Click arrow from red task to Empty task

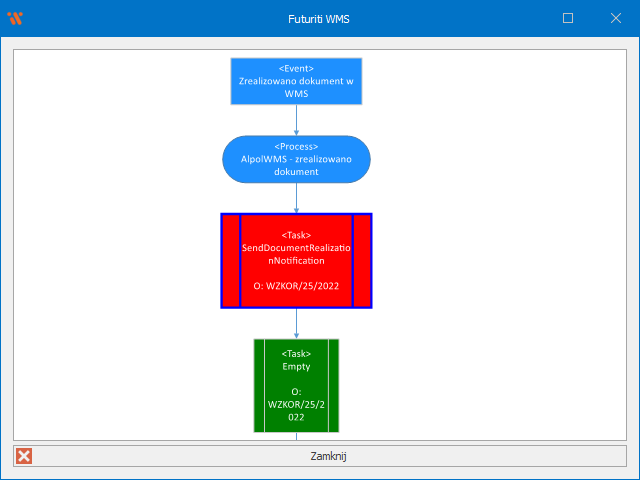coord(297,323)
